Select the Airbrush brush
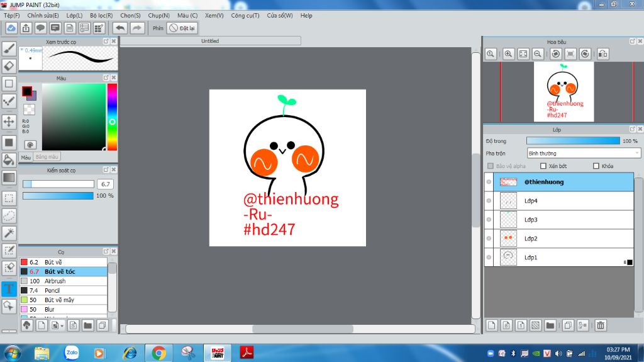 64,281
